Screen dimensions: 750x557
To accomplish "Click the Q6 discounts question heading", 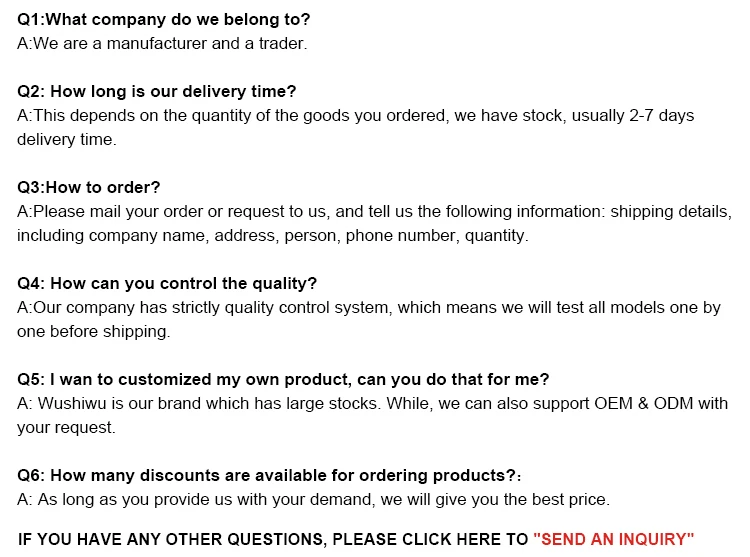I will coord(267,476).
